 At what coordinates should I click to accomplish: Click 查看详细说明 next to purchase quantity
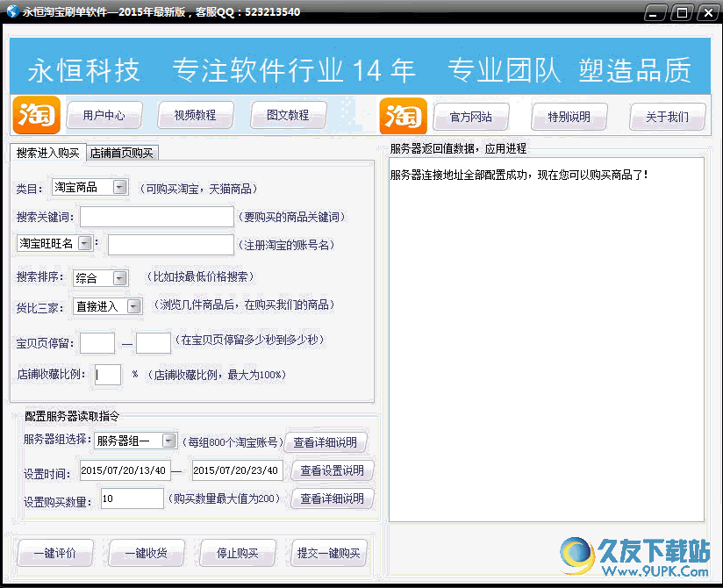332,498
